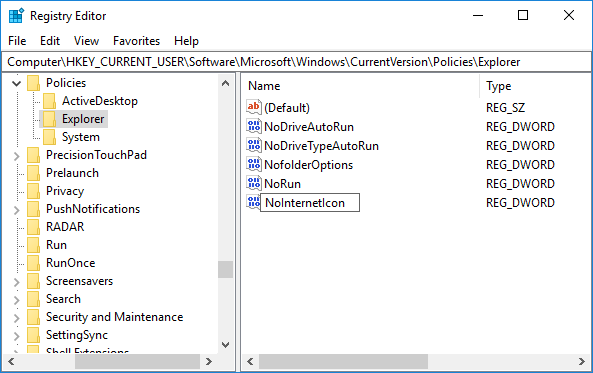
Task: Select the Explorer key label
Action: (x=83, y=119)
